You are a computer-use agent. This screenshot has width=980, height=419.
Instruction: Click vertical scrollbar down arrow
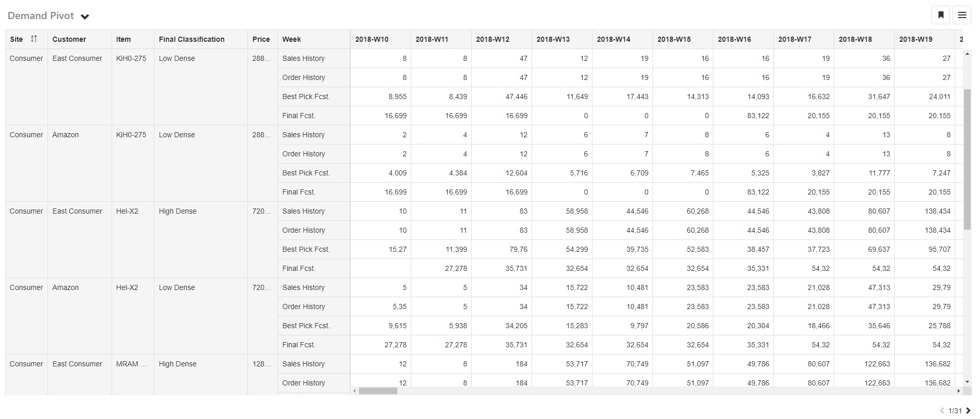(968, 382)
